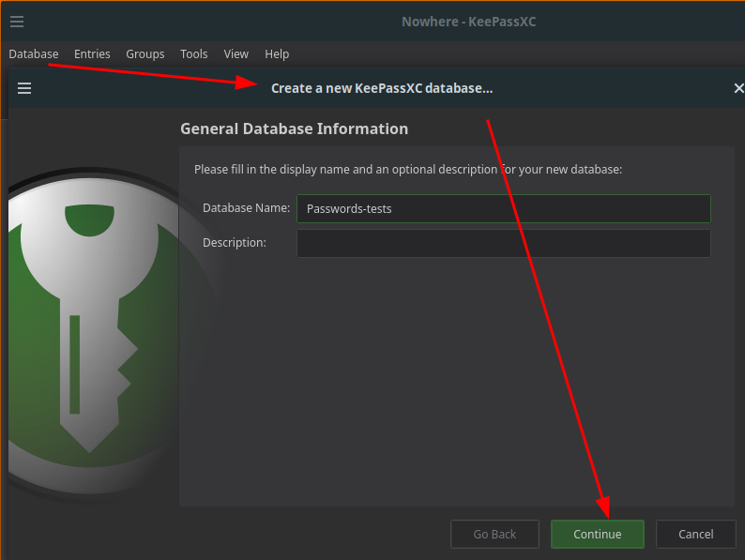Click the Continue button
The width and height of the screenshot is (745, 560).
pyautogui.click(x=598, y=535)
